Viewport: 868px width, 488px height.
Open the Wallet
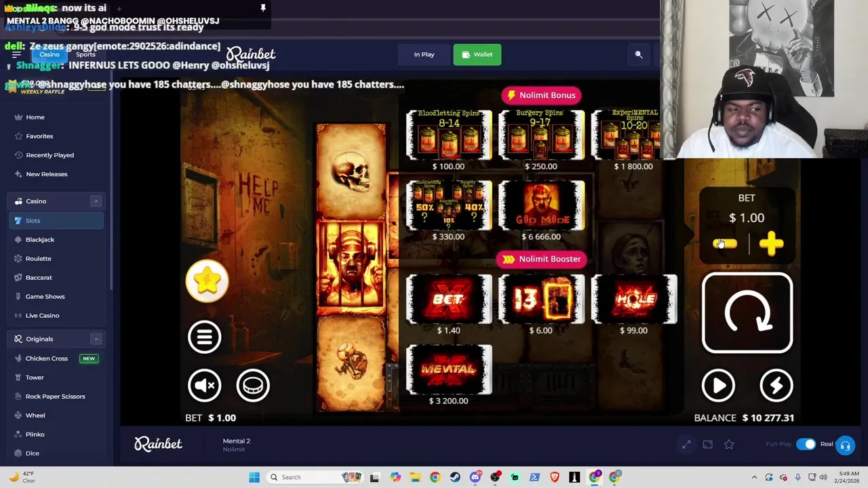pyautogui.click(x=477, y=54)
